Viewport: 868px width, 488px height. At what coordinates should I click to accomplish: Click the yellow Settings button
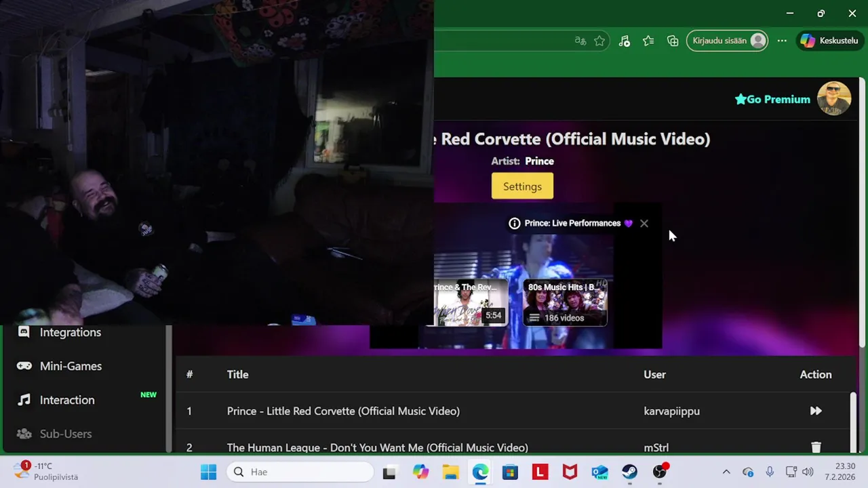point(522,186)
